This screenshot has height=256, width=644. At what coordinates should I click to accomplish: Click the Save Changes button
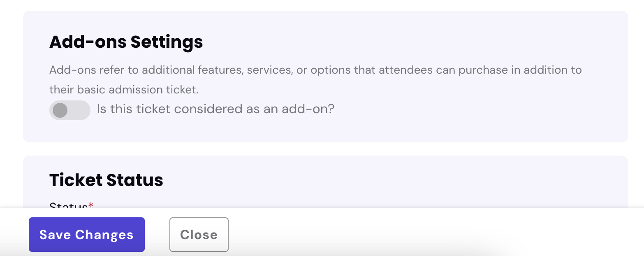86,235
